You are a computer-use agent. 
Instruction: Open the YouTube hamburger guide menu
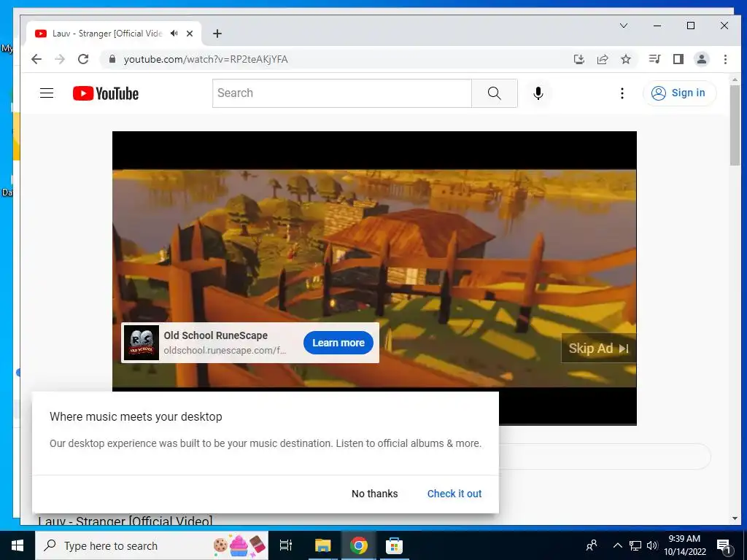click(x=47, y=93)
